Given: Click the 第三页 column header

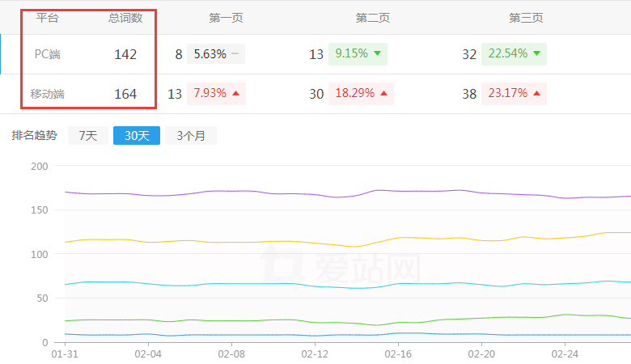Looking at the screenshot, I should pos(526,18).
